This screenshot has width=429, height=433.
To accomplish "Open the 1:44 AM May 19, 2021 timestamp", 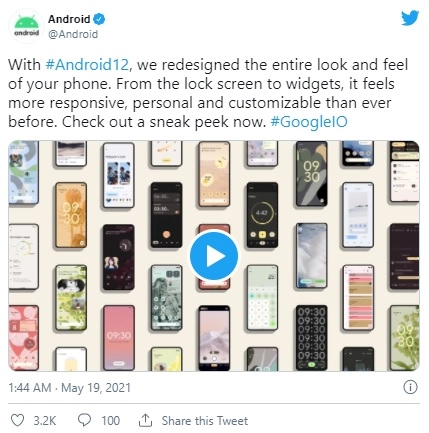I will [69, 388].
